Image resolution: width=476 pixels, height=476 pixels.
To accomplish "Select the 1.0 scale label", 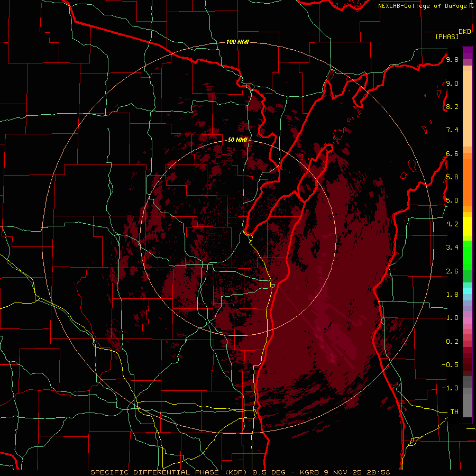I will tap(452, 318).
